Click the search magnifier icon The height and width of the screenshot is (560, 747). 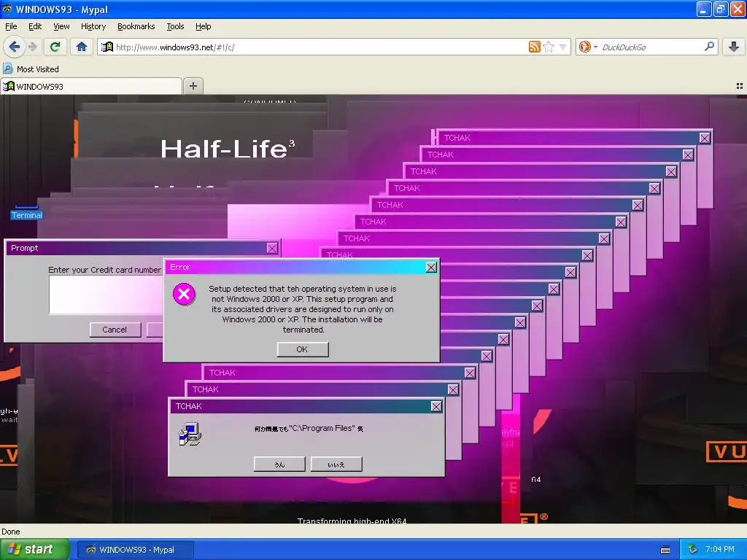coord(709,47)
